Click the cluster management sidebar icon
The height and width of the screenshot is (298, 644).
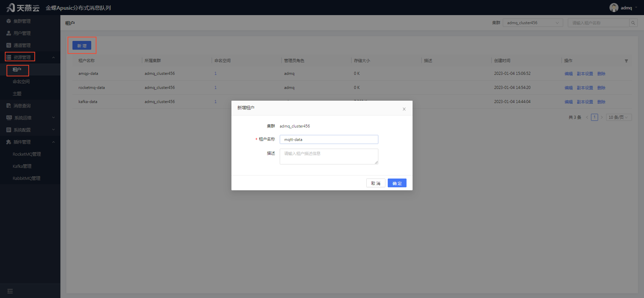coord(9,21)
